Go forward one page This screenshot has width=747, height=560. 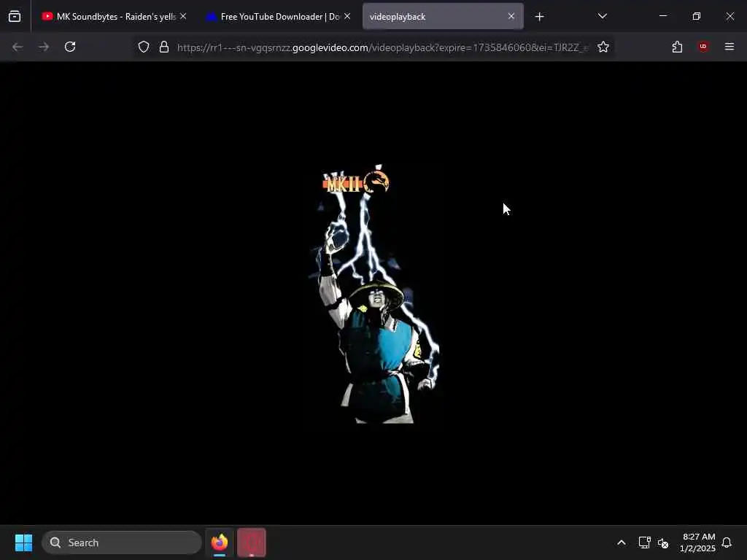tap(44, 47)
